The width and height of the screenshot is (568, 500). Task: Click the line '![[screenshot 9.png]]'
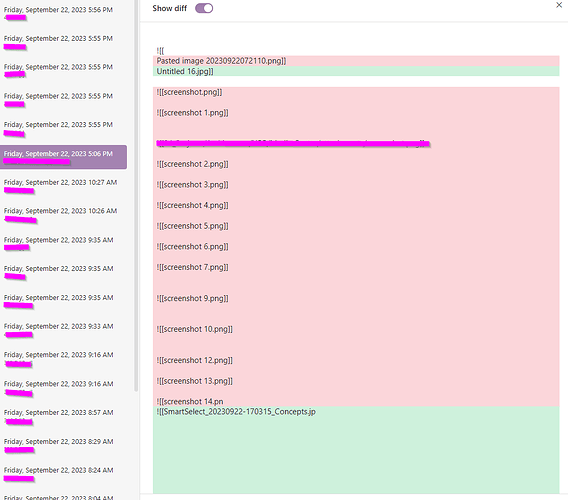[192, 299]
